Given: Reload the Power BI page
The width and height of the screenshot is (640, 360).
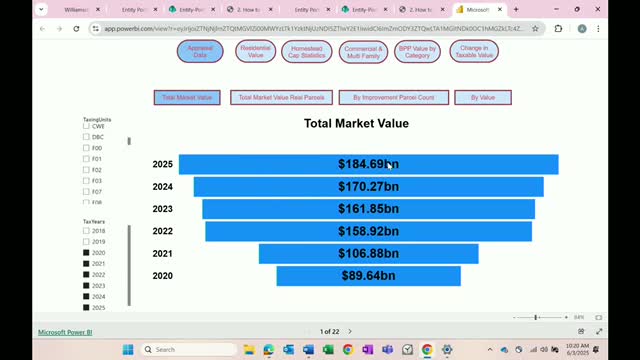Looking at the screenshot, I should (76, 29).
